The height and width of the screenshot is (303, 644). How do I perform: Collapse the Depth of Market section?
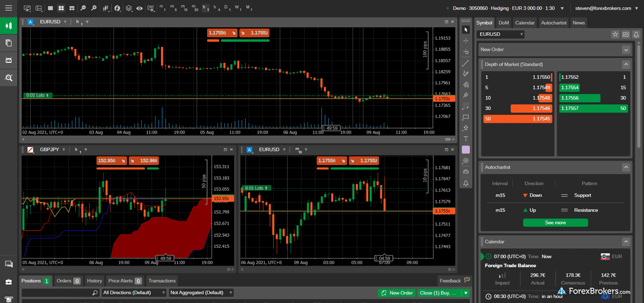click(626, 64)
